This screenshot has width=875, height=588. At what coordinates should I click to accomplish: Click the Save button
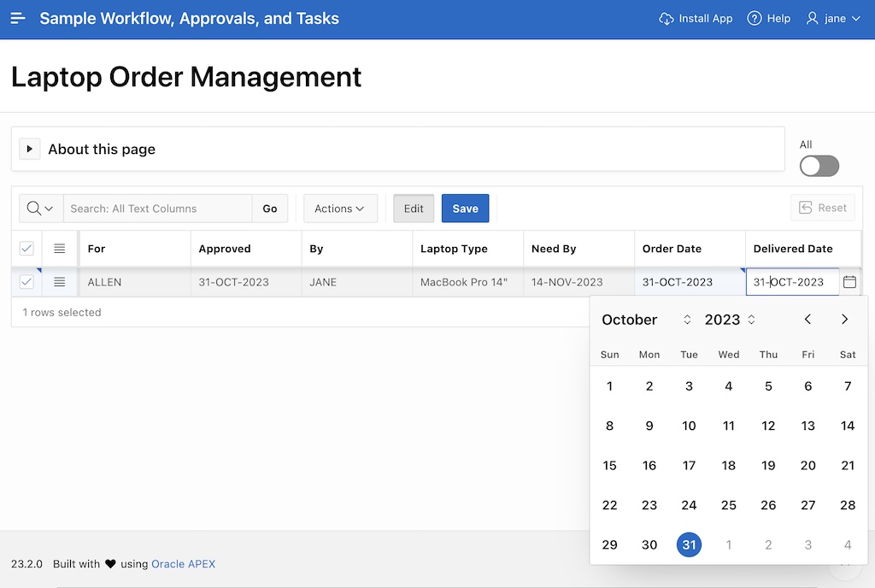[465, 208]
